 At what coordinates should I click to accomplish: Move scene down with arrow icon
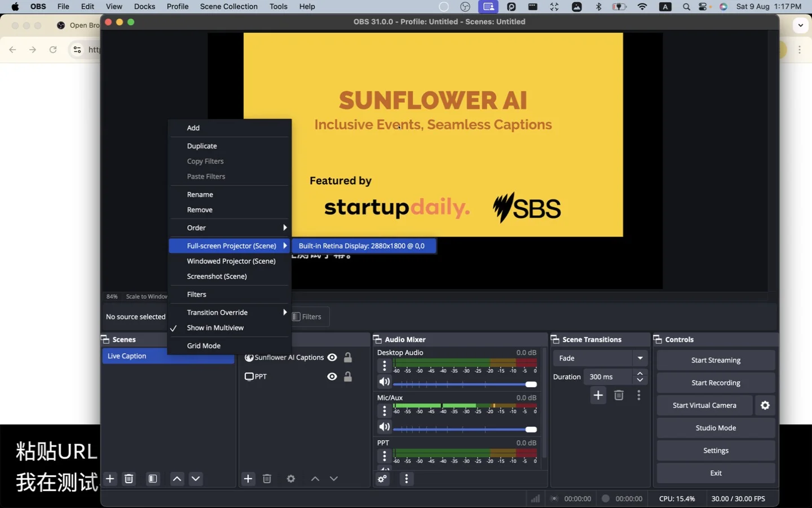tap(196, 479)
